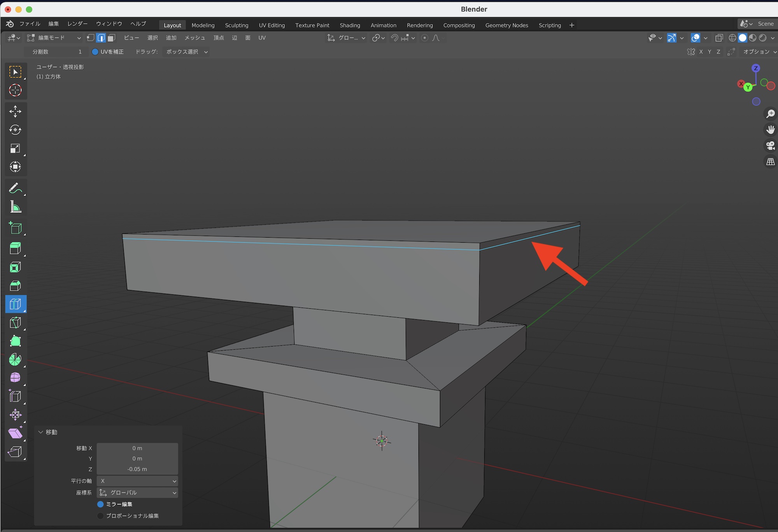Disable ミラー編集 checkbox
This screenshot has height=532, width=778.
click(x=100, y=504)
